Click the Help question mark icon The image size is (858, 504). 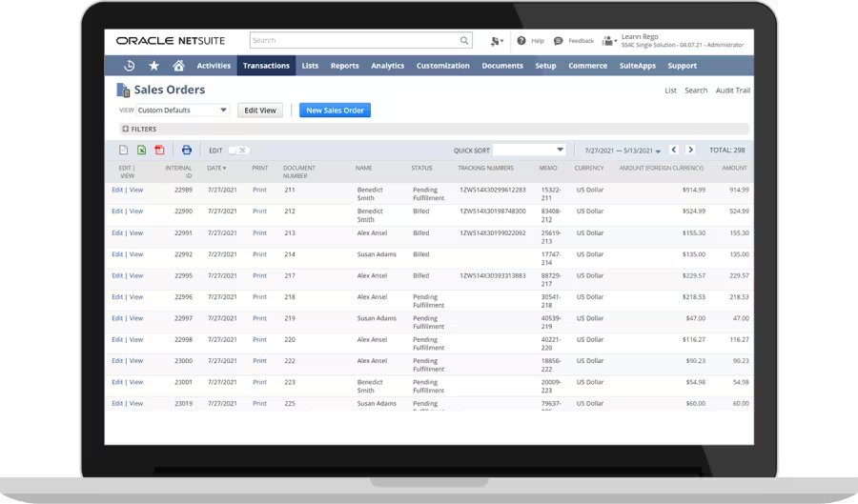click(x=521, y=40)
